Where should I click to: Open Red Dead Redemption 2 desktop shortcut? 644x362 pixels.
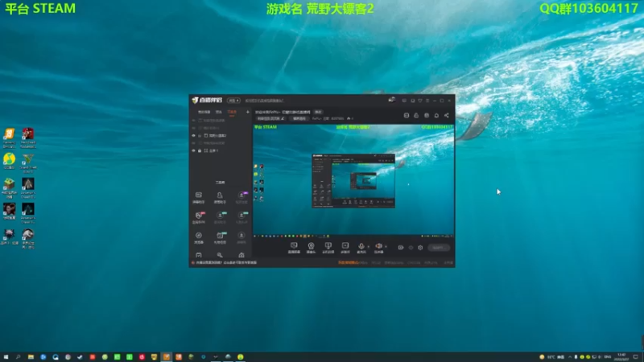click(x=28, y=138)
